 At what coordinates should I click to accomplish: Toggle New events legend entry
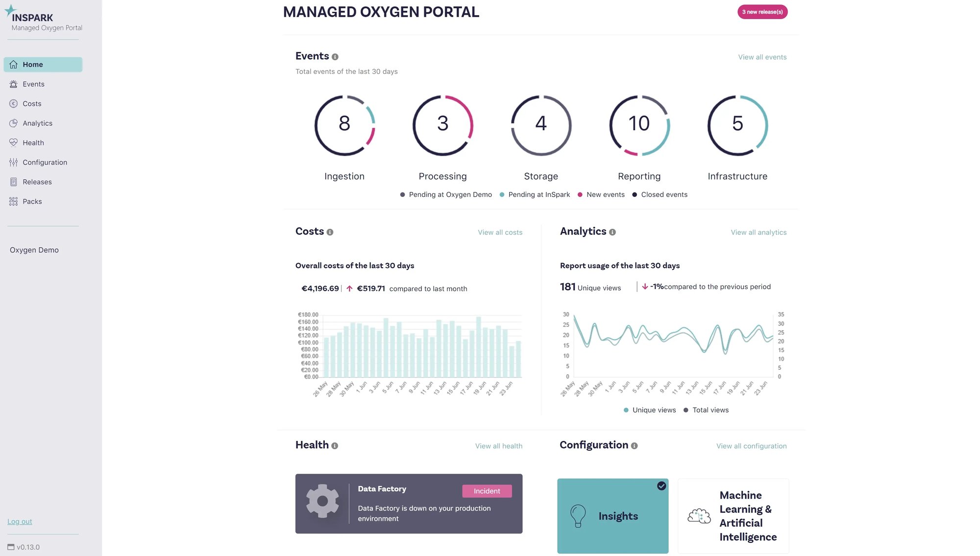tap(601, 195)
